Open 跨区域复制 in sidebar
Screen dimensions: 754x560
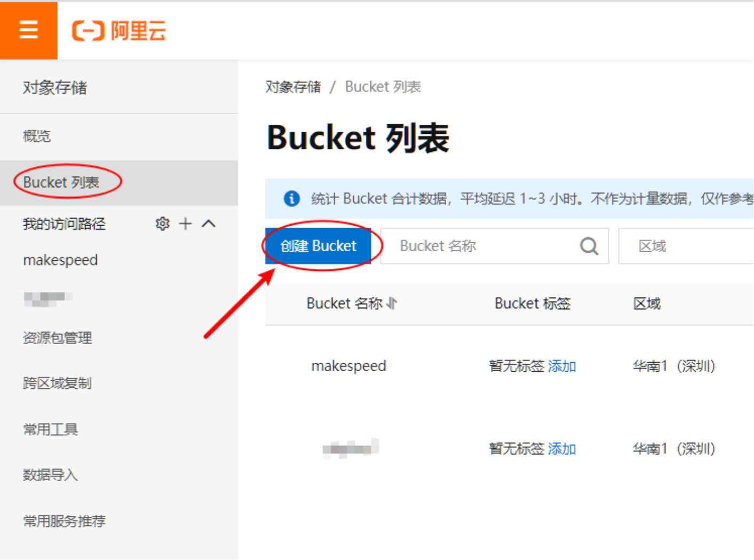click(x=58, y=383)
